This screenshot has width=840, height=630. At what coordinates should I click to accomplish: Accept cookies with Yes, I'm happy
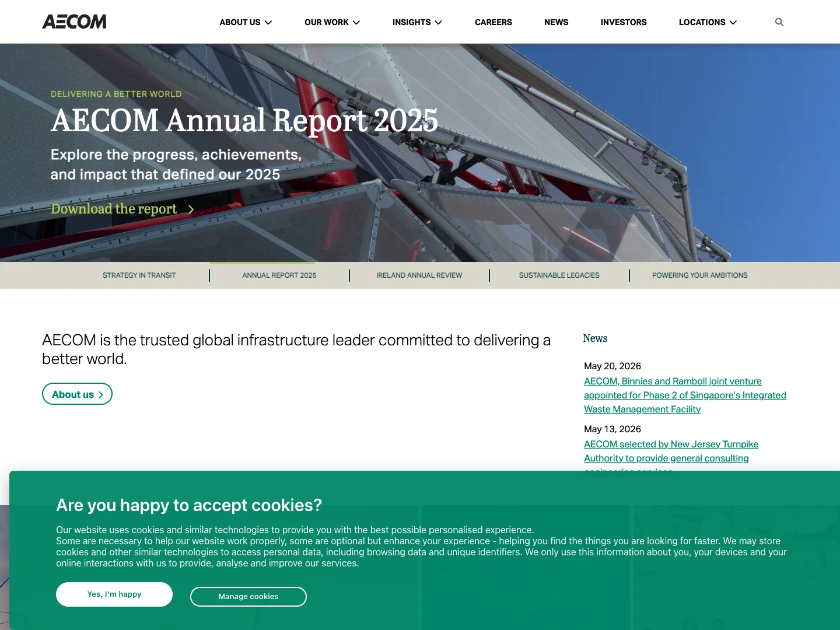114,594
